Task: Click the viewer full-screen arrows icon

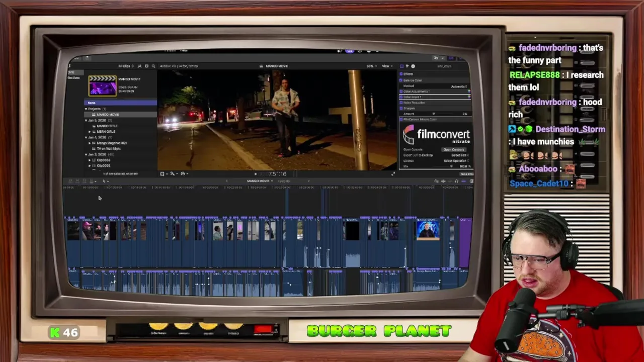Action: (x=393, y=173)
